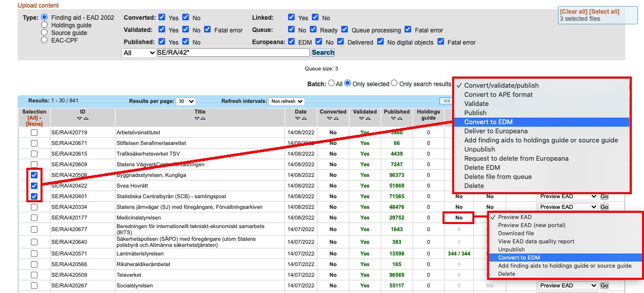Select Validate in the batch action menu
This screenshot has height=293, width=644.
[541, 104]
